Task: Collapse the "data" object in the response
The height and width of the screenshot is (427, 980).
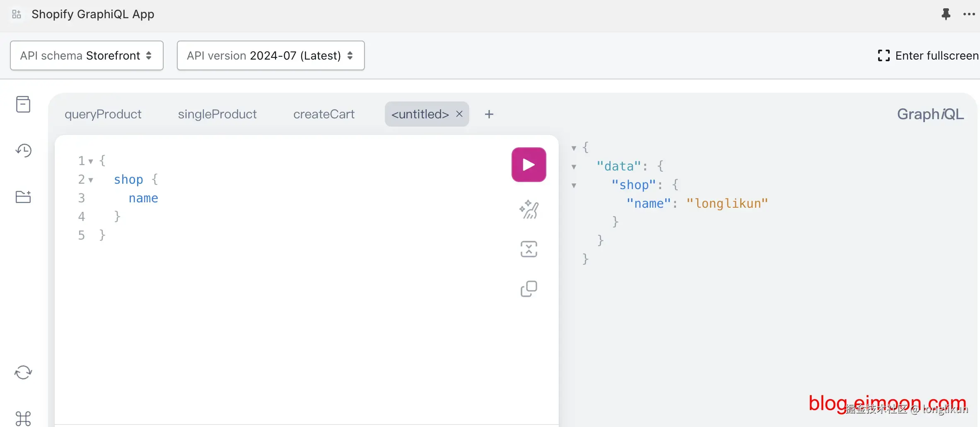Action: coord(574,167)
